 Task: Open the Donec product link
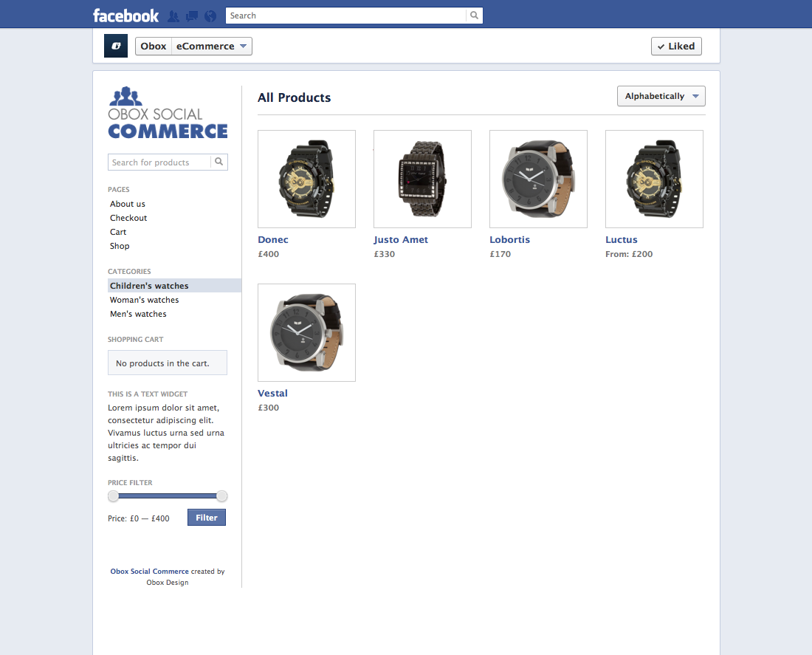click(272, 239)
